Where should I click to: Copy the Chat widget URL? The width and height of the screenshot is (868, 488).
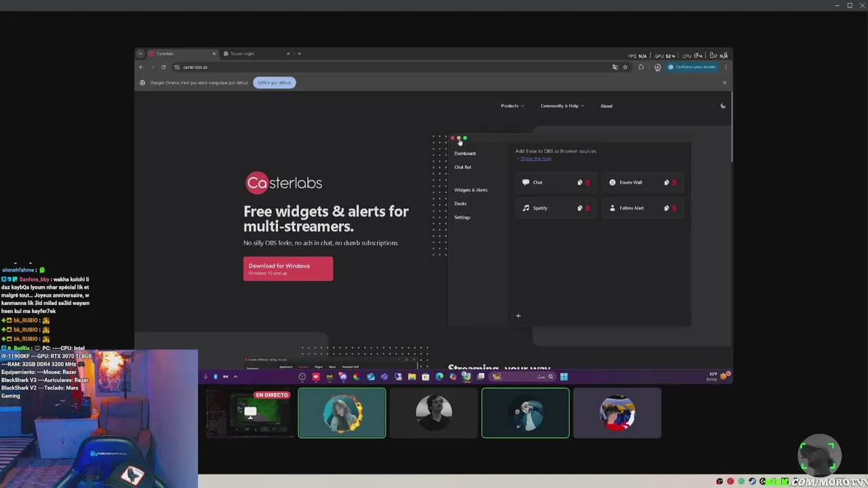tap(580, 182)
